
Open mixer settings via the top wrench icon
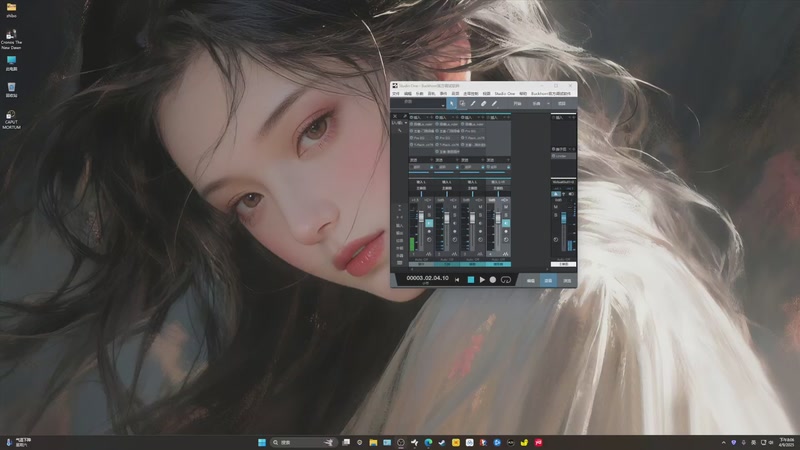(405, 116)
